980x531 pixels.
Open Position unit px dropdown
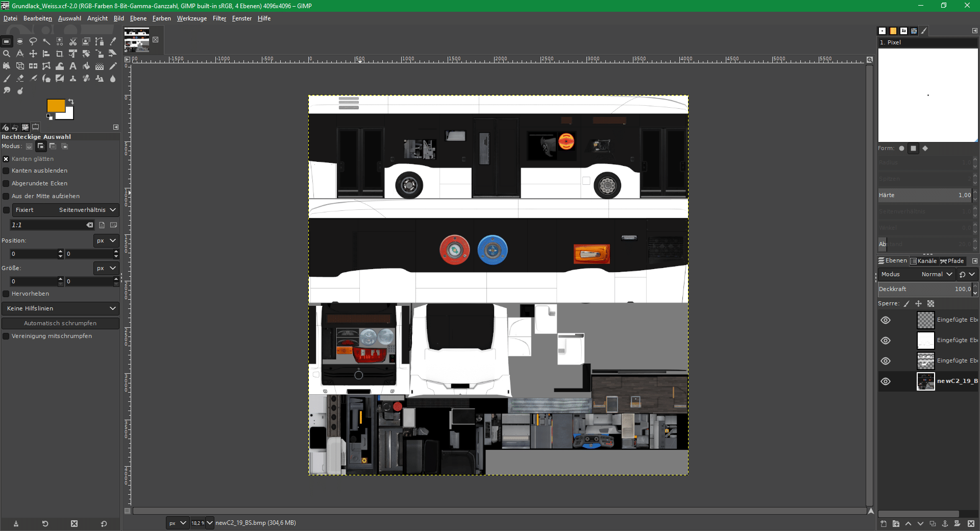(x=106, y=240)
